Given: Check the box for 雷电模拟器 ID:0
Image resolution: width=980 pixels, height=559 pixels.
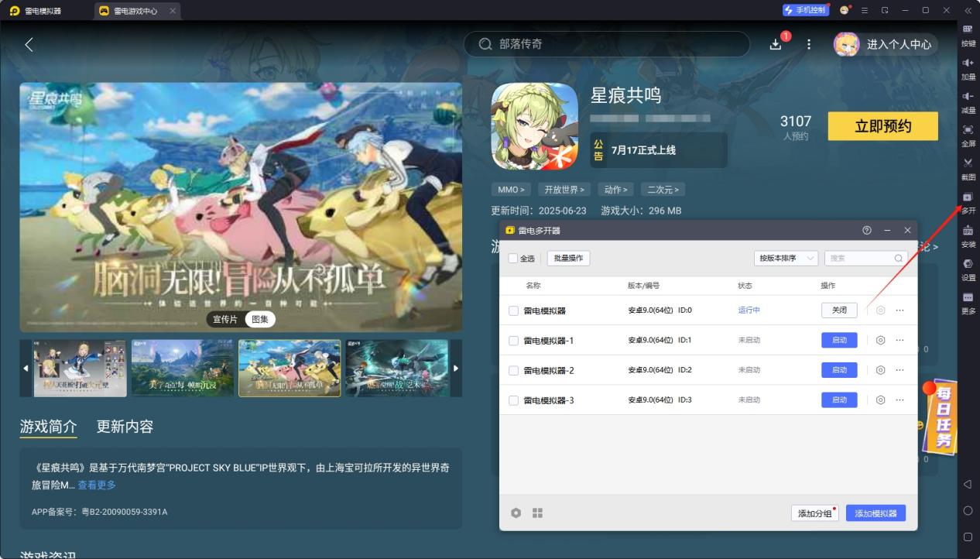Looking at the screenshot, I should pos(513,310).
